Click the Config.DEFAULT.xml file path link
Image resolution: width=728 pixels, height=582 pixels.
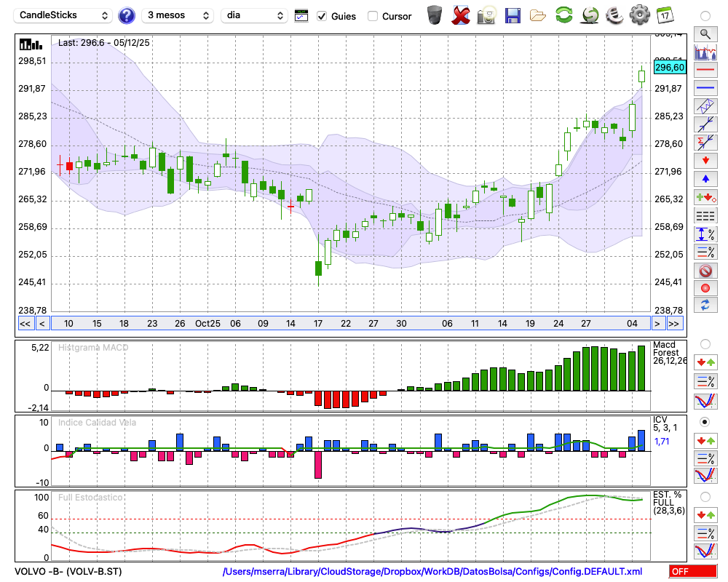click(x=432, y=572)
